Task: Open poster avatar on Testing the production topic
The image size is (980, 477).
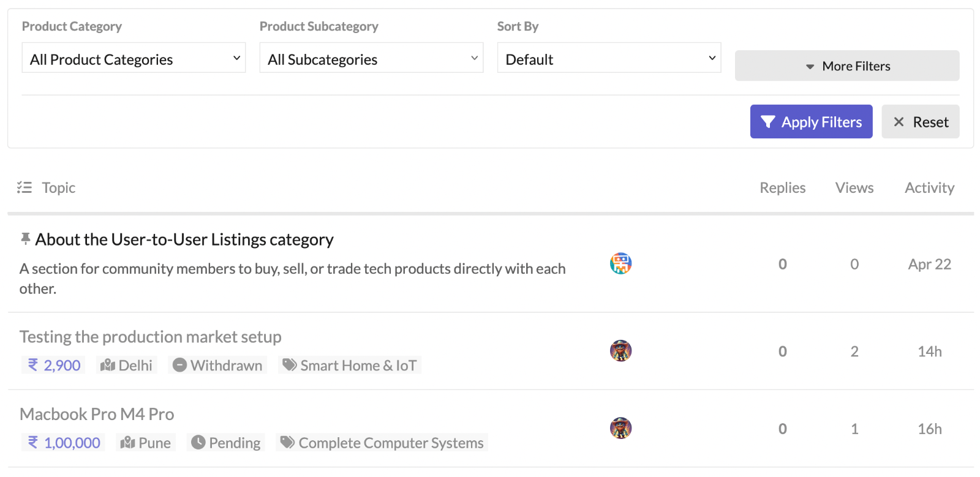Action: pyautogui.click(x=620, y=351)
